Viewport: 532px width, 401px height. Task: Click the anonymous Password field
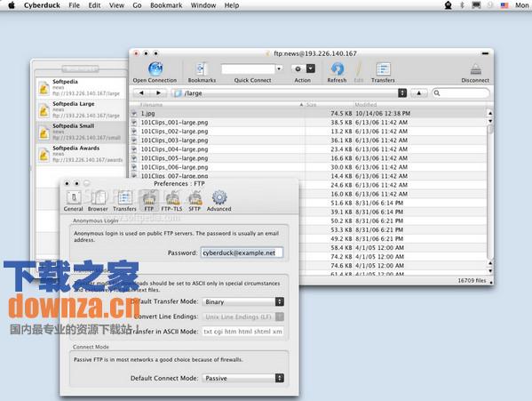click(x=242, y=253)
